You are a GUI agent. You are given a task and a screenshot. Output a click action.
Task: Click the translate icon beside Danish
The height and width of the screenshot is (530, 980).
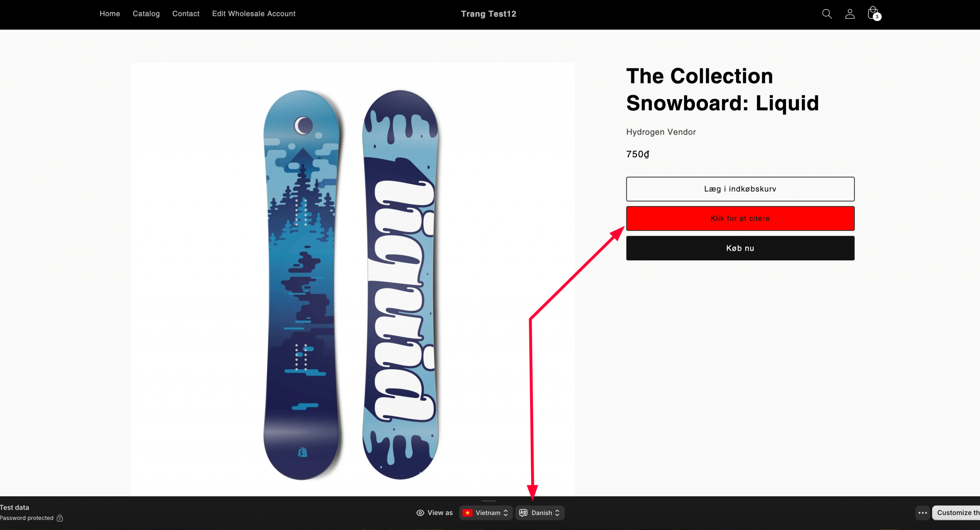[523, 513]
